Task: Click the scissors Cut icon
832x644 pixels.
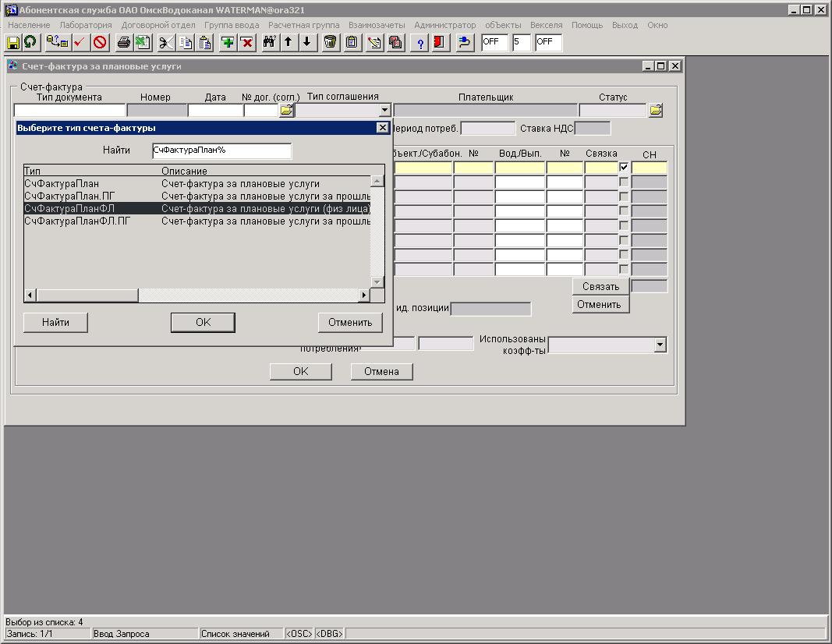Action: 166,43
